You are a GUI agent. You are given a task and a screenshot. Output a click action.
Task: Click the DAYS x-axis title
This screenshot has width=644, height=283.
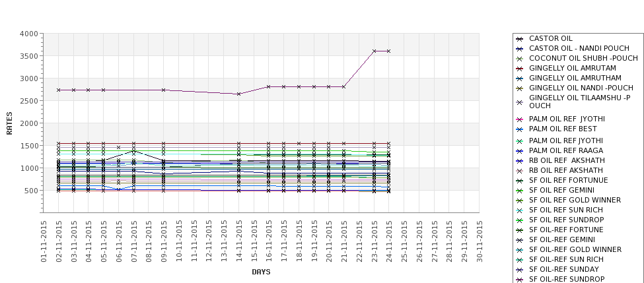(261, 272)
